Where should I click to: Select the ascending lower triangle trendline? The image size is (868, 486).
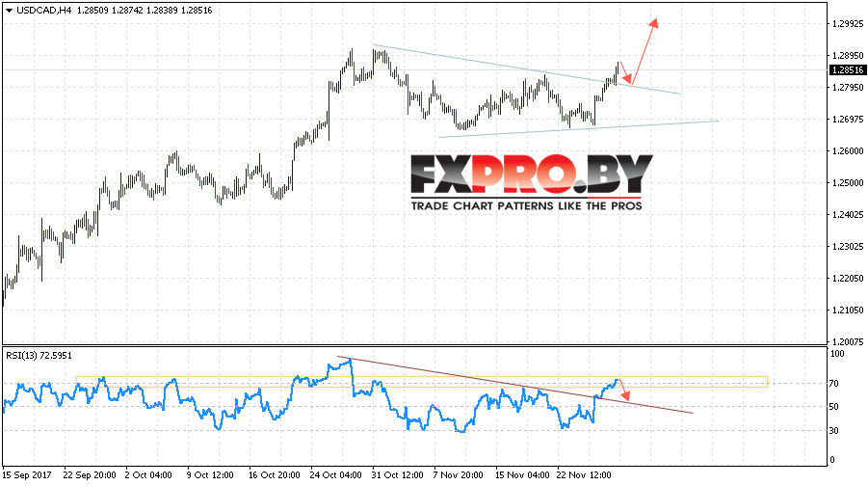click(x=578, y=128)
